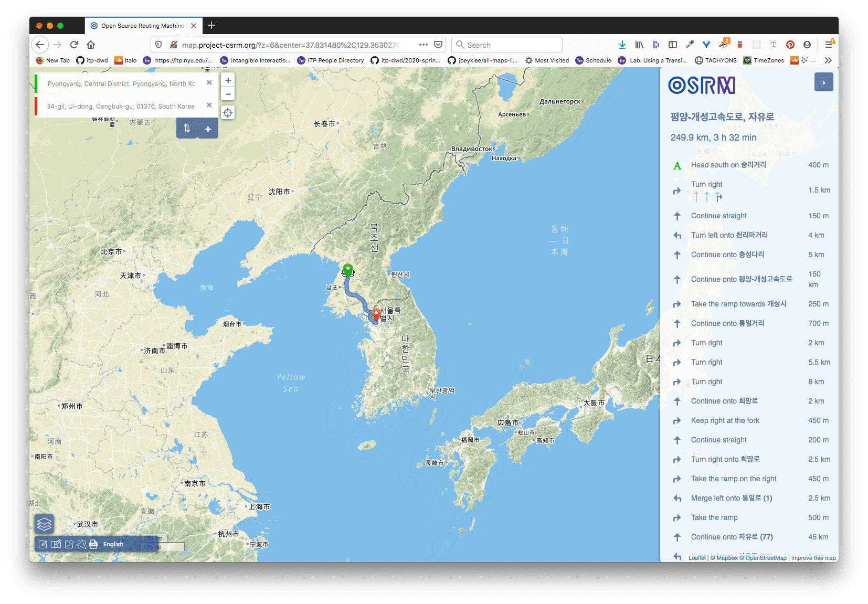Screen dimensions: 868x604
Task: Add a new waypoint with plus button
Action: 208,129
